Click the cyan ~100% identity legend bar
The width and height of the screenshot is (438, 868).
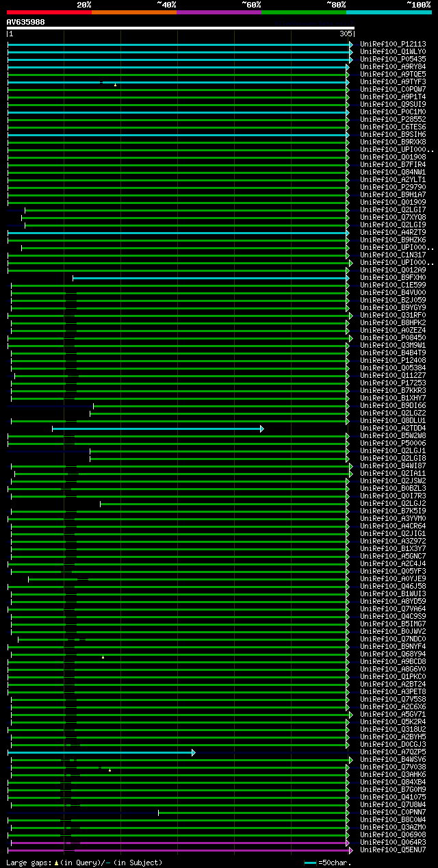click(x=389, y=12)
